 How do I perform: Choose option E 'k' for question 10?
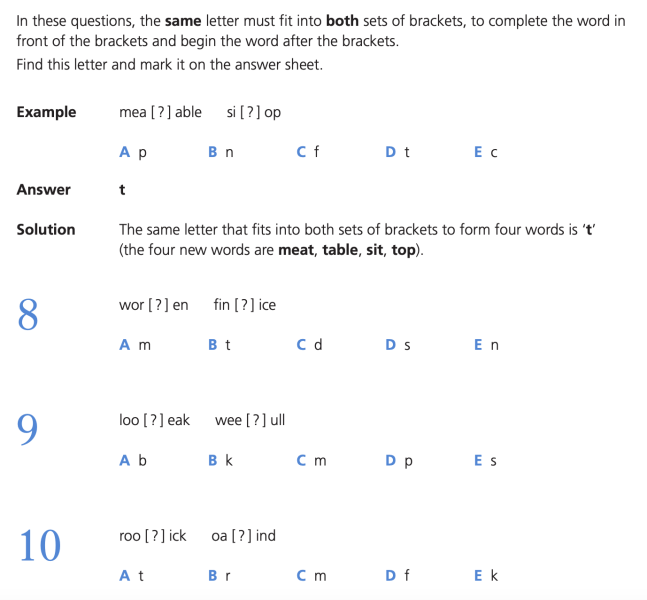point(486,575)
